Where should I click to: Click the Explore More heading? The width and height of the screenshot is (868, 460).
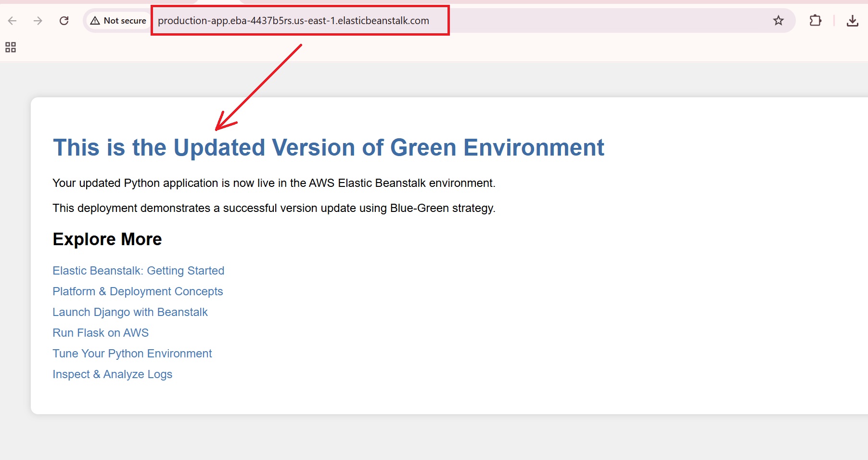[x=107, y=239]
